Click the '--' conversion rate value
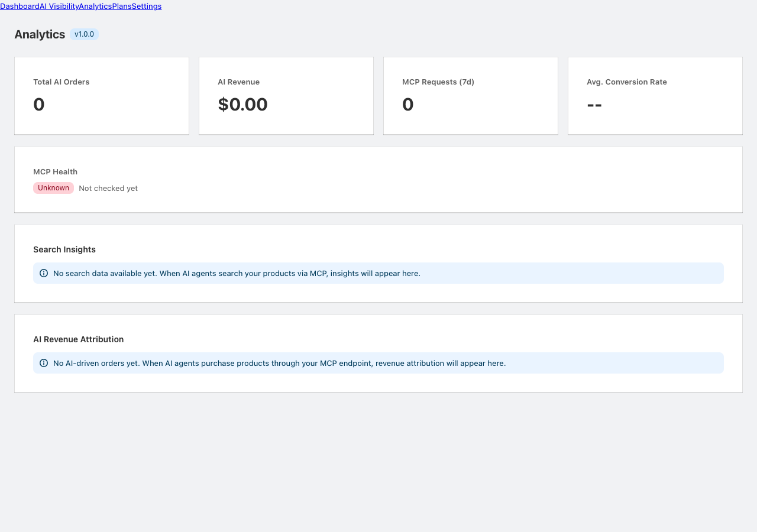 click(594, 105)
